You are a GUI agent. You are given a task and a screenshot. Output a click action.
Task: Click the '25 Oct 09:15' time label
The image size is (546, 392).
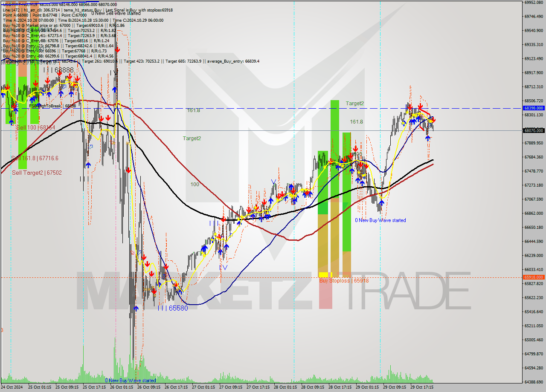pos(68,387)
